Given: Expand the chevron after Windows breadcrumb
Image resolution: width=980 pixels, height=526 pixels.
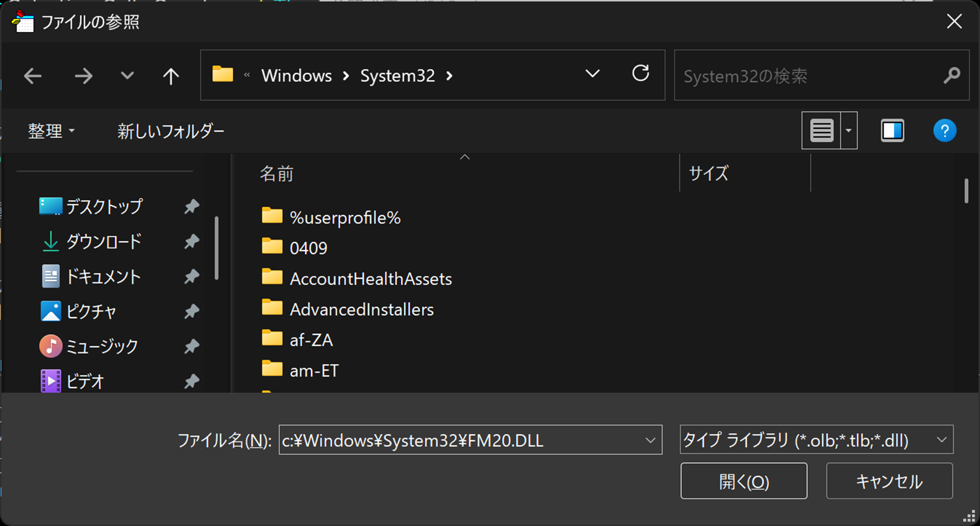Looking at the screenshot, I should click(x=346, y=76).
